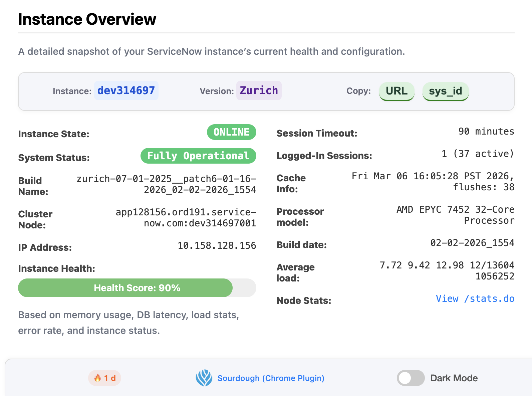Click the fire streak icon badge
The width and height of the screenshot is (532, 396).
104,378
